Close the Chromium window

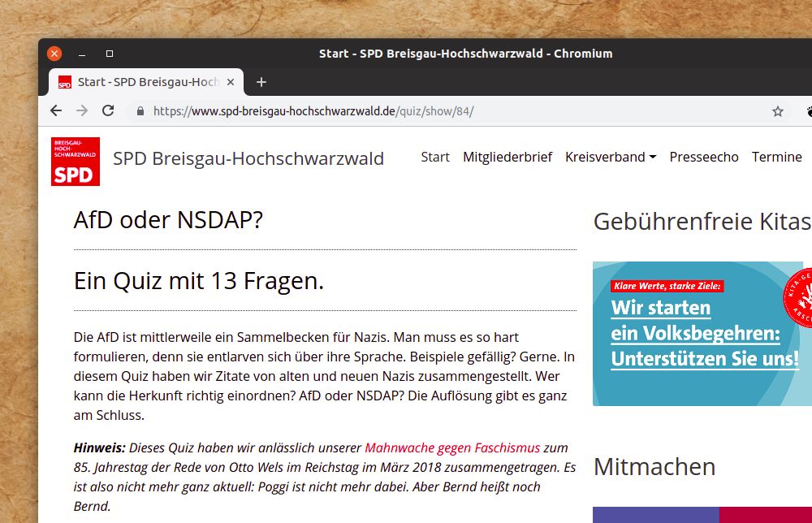click(x=54, y=54)
